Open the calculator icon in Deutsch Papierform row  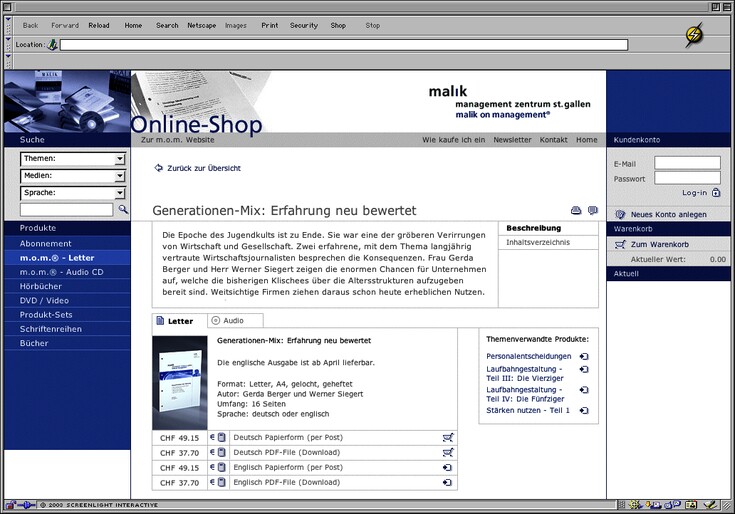[x=222, y=438]
